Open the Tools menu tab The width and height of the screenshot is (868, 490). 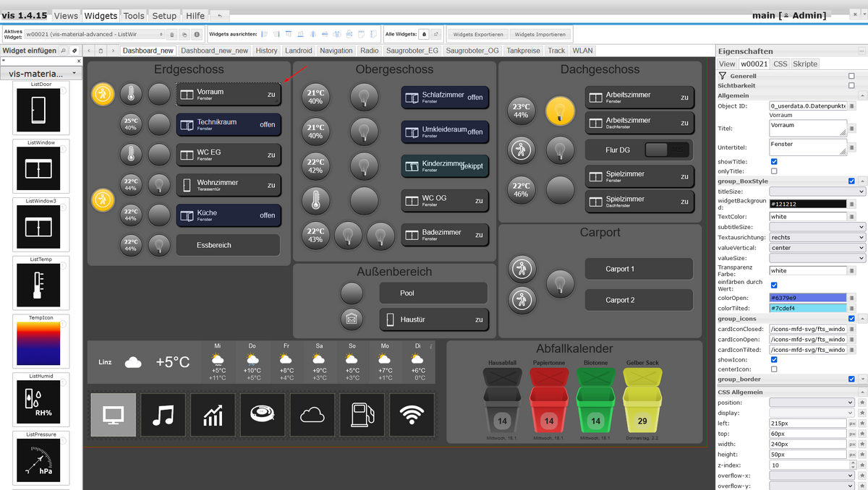click(x=134, y=15)
